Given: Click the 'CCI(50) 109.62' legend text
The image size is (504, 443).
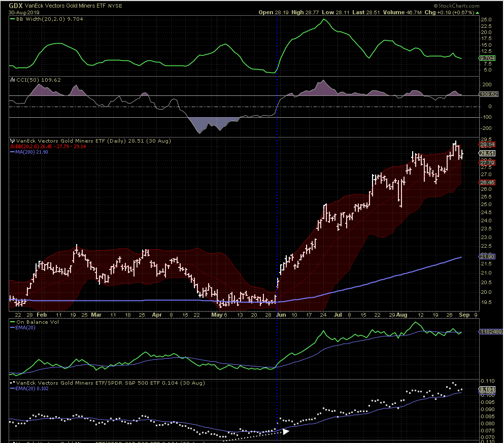Looking at the screenshot, I should tap(39, 80).
